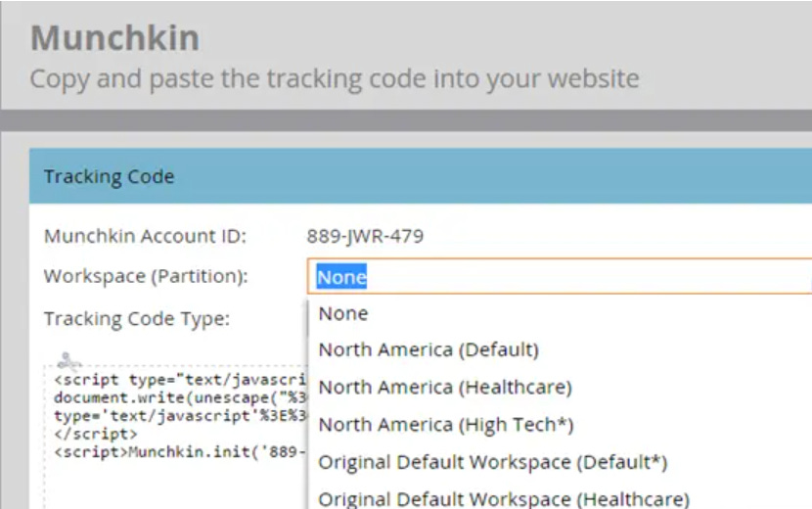The height and width of the screenshot is (509, 812).
Task: Click the Workspace (Partition) combo box field
Action: pos(560,276)
